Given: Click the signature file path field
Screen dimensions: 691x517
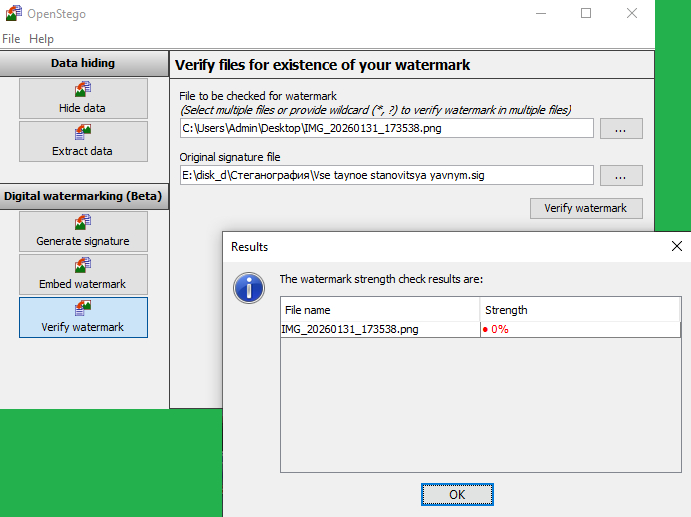Looking at the screenshot, I should [x=386, y=175].
